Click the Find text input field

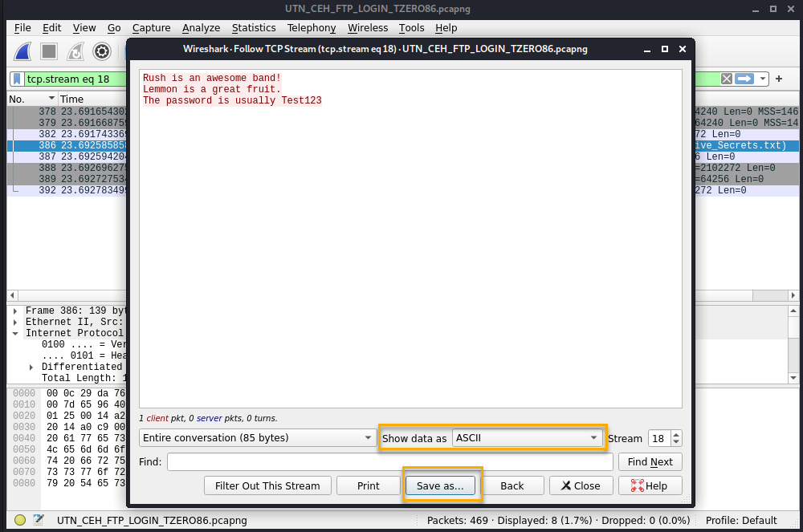tap(389, 462)
